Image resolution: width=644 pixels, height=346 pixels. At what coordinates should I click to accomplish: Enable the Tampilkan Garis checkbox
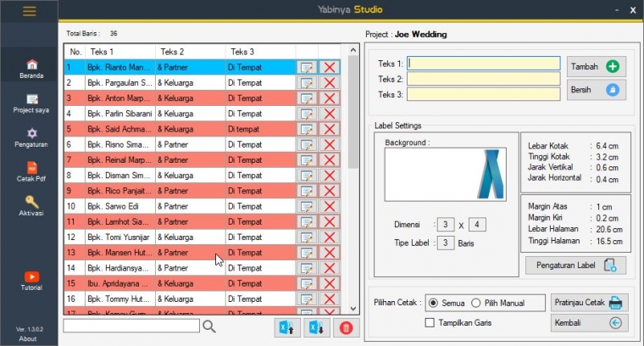pos(430,322)
